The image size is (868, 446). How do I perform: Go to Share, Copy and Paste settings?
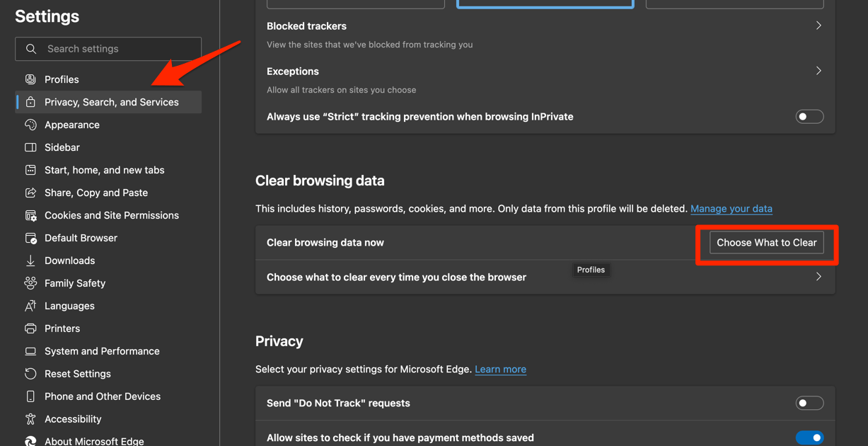point(108,193)
